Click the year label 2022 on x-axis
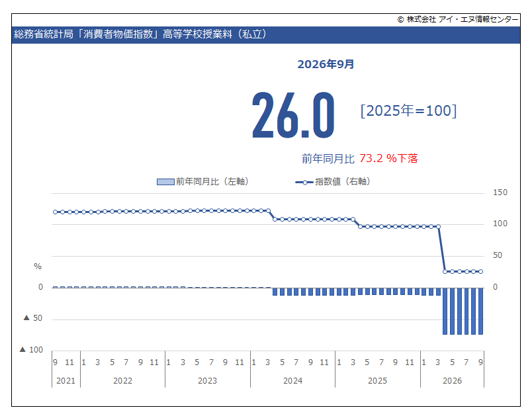 pyautogui.click(x=123, y=381)
